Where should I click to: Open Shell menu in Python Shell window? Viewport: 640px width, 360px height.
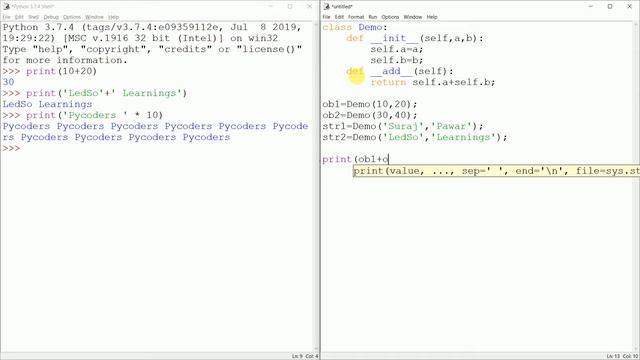pos(33,17)
